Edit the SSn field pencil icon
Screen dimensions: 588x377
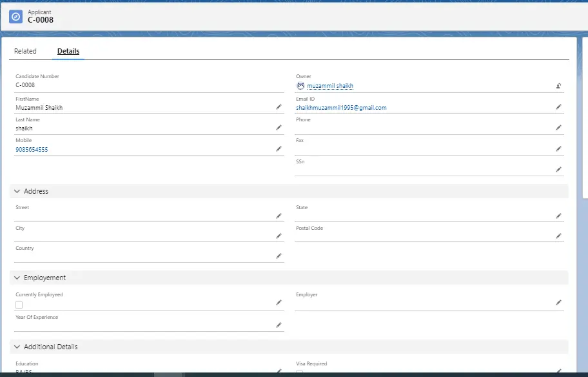558,170
